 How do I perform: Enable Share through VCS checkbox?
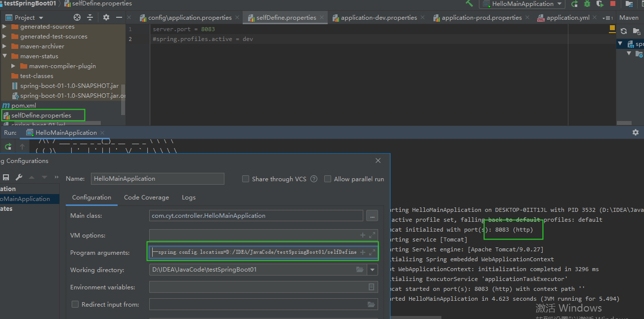(x=246, y=179)
